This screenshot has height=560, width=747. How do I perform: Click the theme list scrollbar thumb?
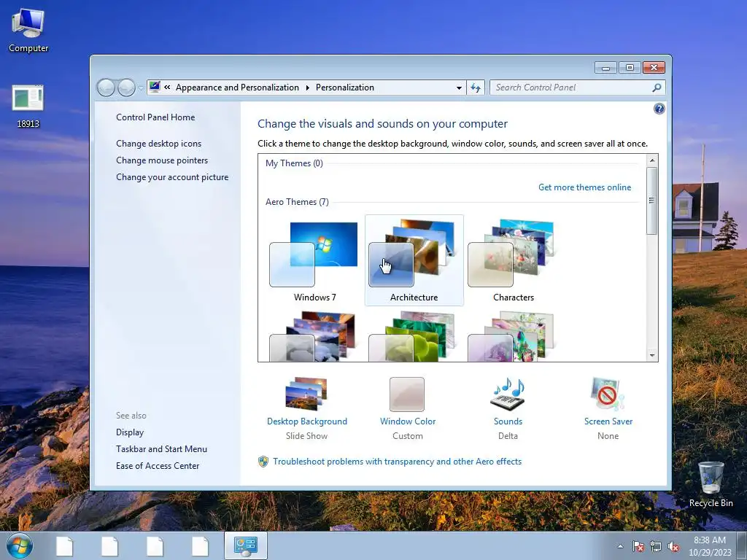pos(652,201)
